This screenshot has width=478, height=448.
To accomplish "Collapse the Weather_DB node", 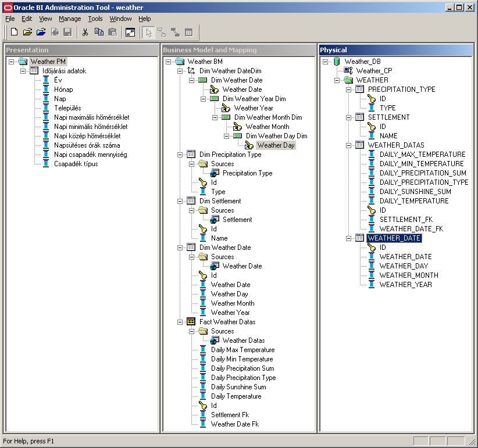I will pos(325,62).
